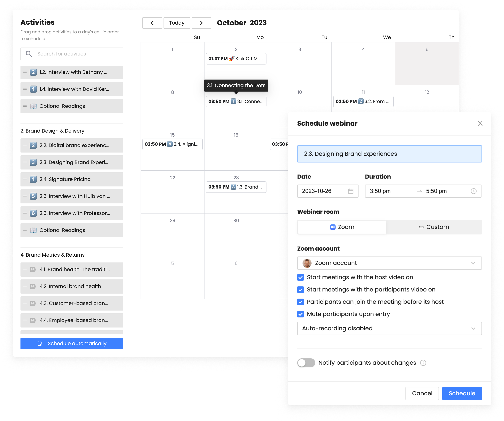The width and height of the screenshot is (504, 421).
Task: Click drag handle of 1.2. Interview with Bethany
Action: pos(25,72)
